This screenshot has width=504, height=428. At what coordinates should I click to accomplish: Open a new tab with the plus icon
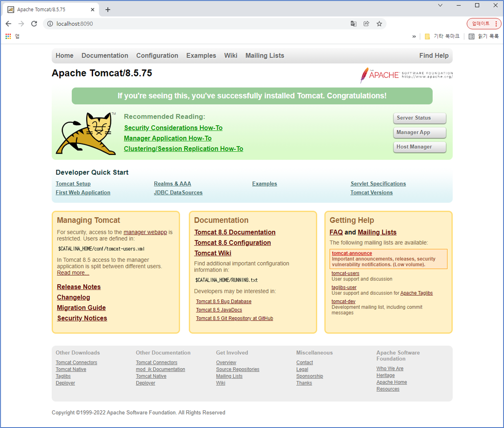(x=108, y=9)
